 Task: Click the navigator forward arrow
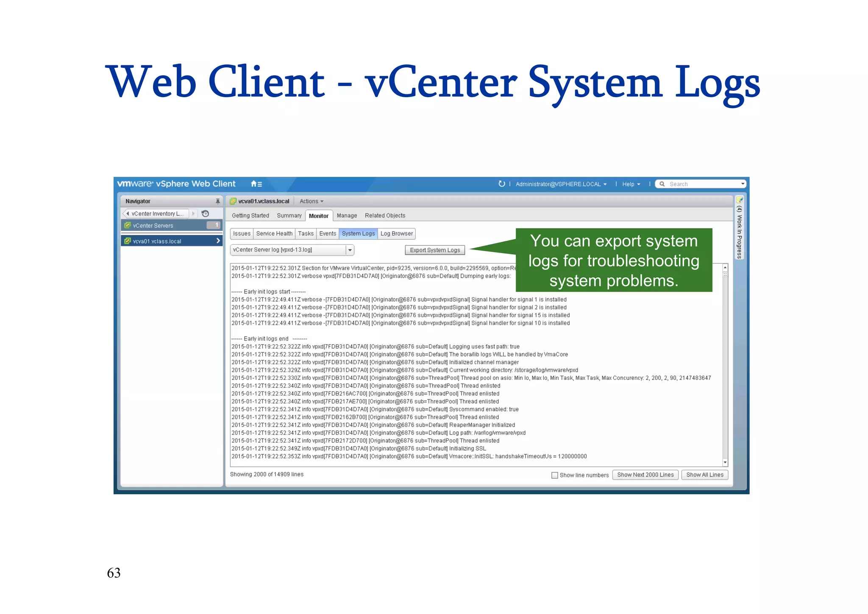(193, 214)
